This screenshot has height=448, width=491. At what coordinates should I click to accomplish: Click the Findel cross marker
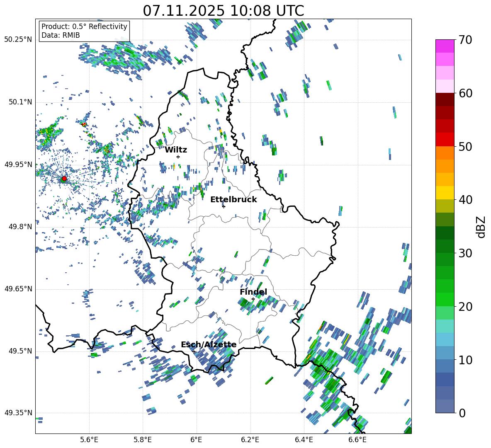click(x=253, y=299)
